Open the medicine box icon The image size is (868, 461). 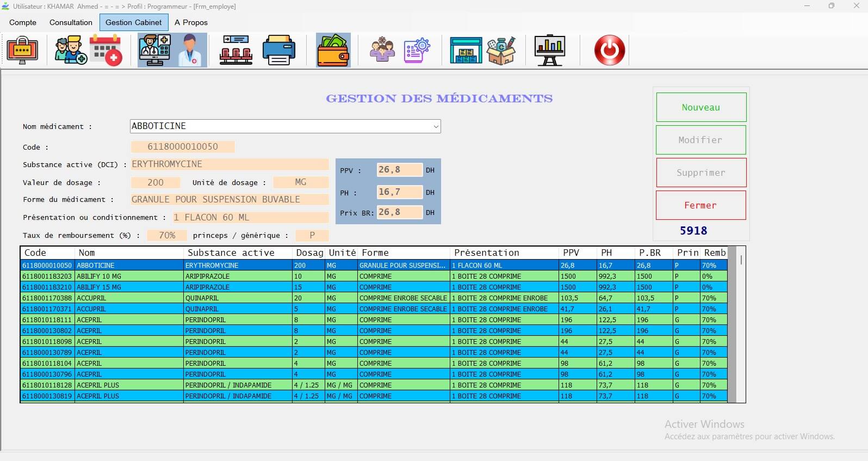(x=501, y=50)
